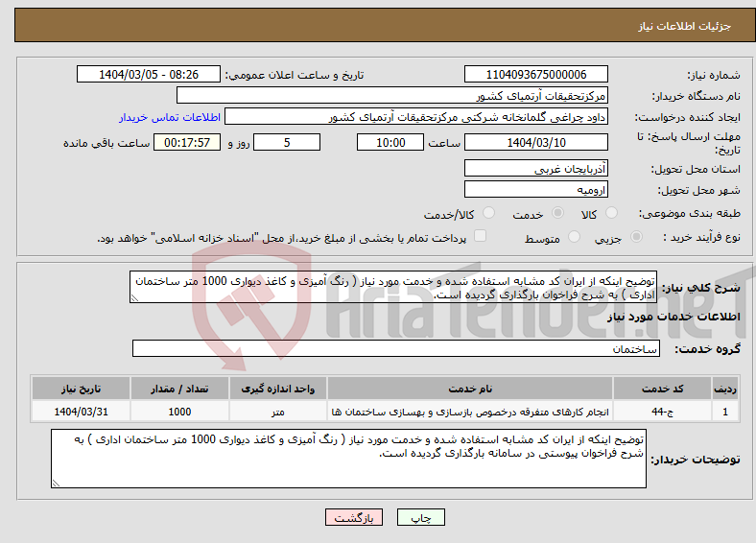Viewport: 756px width, 543px height.
Task: Open اطلاعات تماس خریدار contact link
Action: click(170, 117)
